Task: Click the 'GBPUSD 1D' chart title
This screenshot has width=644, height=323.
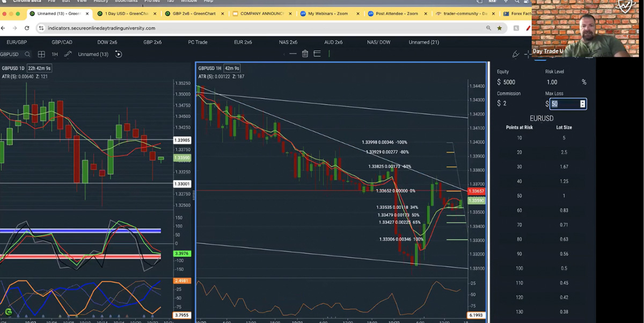Action: (x=13, y=68)
